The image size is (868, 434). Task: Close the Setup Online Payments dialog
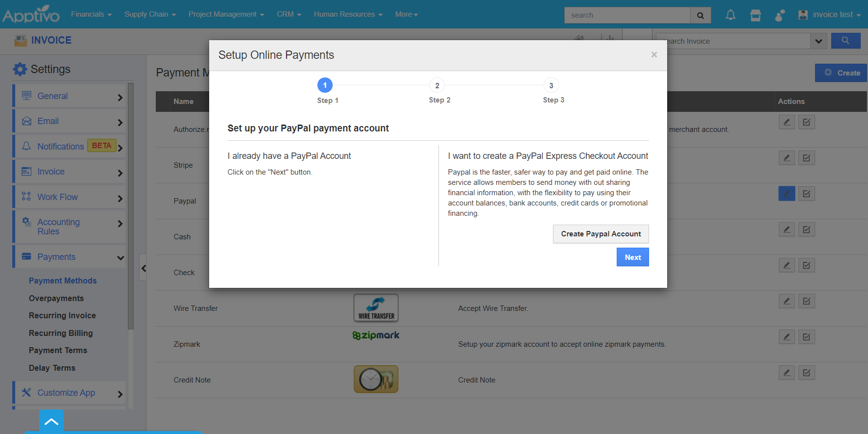(x=654, y=55)
